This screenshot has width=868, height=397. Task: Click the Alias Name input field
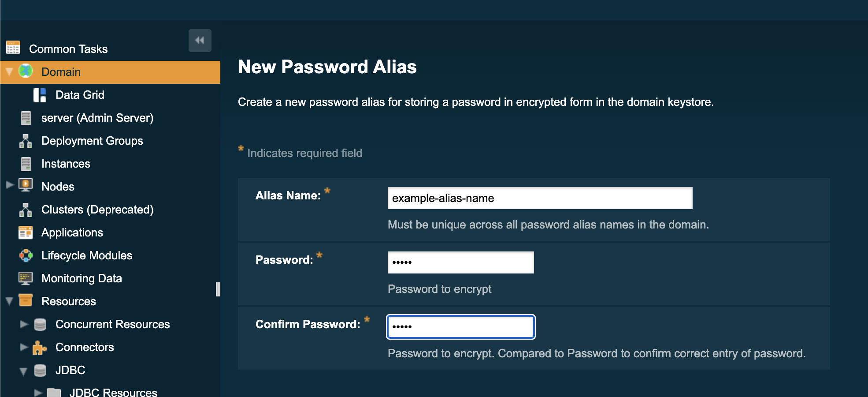[x=539, y=198]
